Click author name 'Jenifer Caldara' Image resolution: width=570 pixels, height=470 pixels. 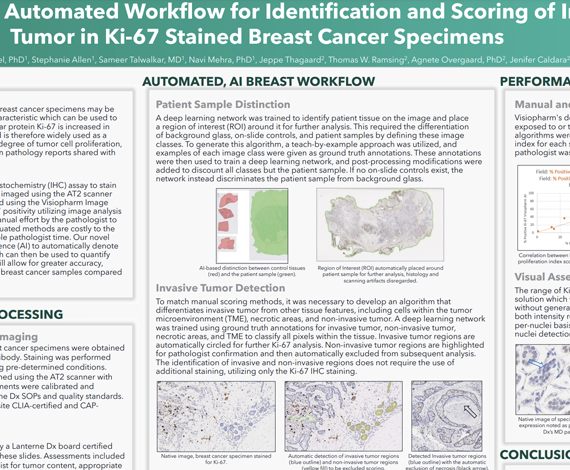[x=539, y=60]
